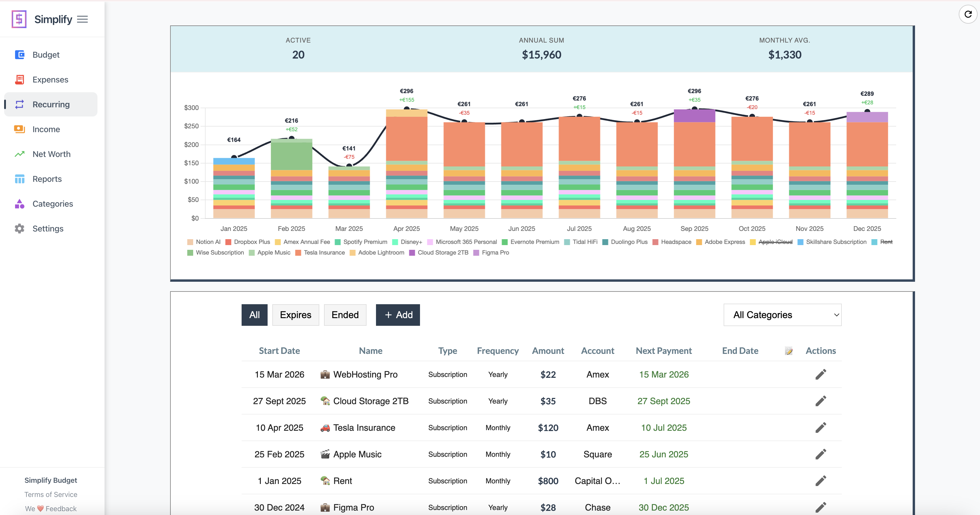Click the house emoji beside Rent
The image size is (980, 515).
[325, 481]
